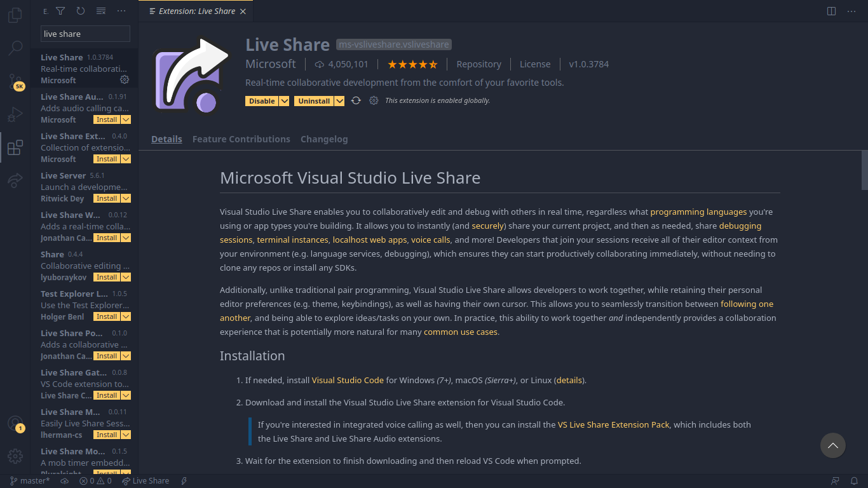Click the five-star rating

tap(412, 64)
